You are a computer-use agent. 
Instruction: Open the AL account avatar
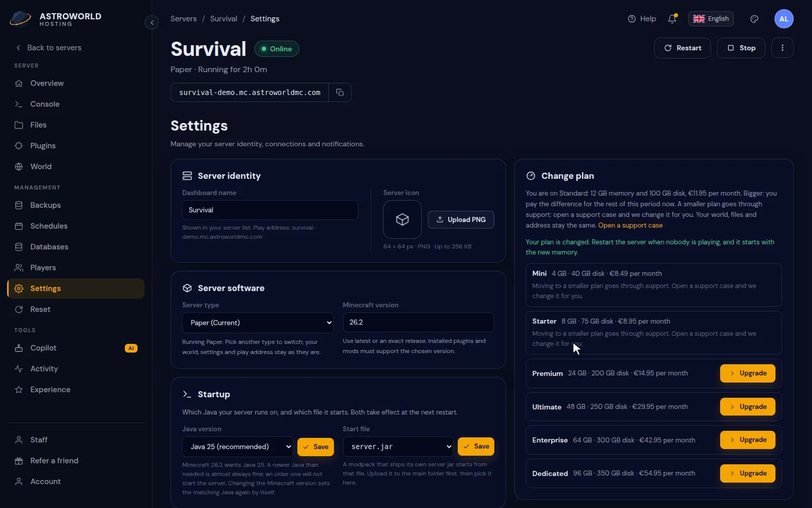(784, 19)
